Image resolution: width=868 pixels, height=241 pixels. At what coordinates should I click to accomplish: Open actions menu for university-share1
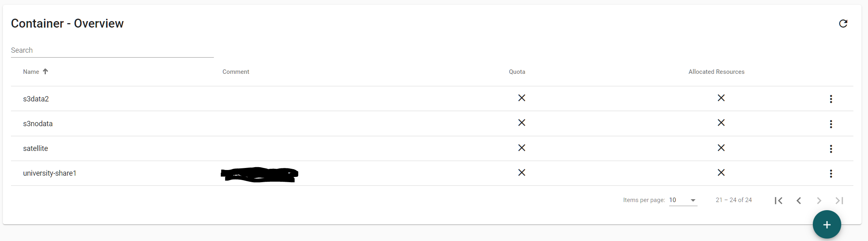point(831,174)
